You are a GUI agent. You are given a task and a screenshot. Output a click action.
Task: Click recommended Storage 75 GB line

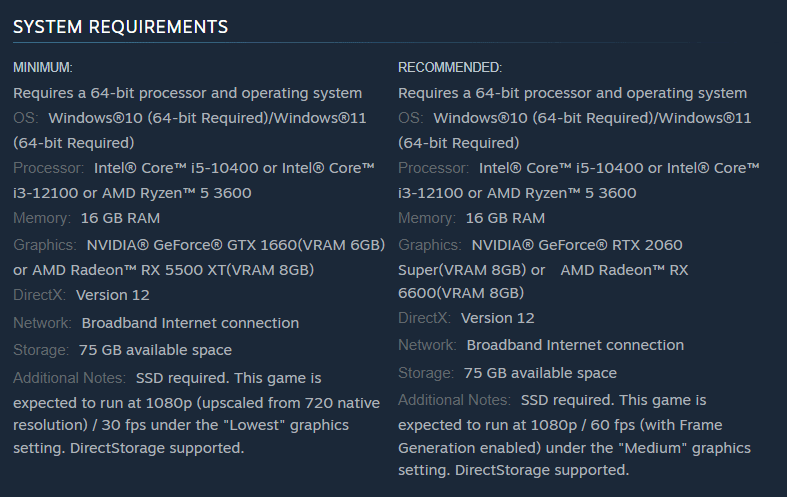coord(507,373)
